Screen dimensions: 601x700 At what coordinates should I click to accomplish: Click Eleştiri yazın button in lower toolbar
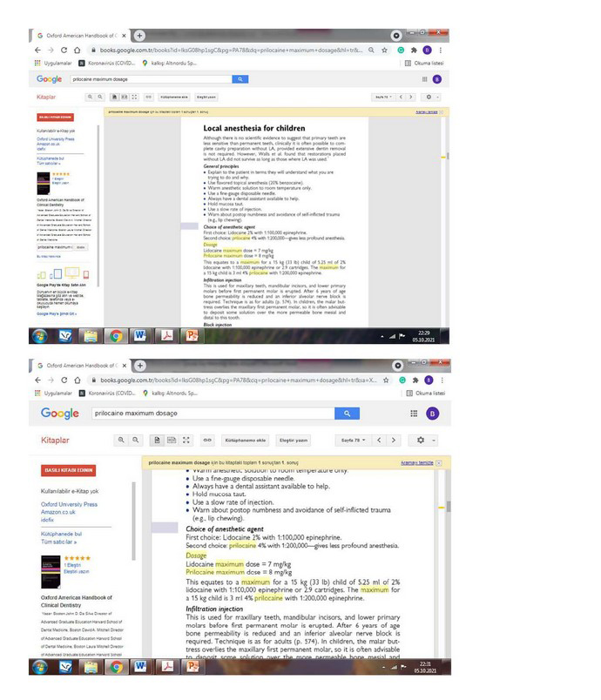(294, 441)
